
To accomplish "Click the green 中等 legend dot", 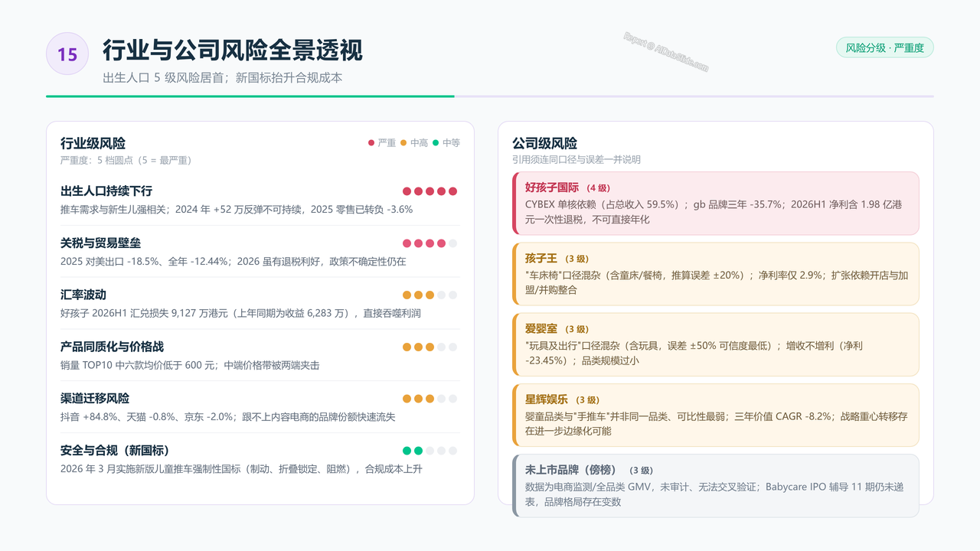I will pos(436,143).
